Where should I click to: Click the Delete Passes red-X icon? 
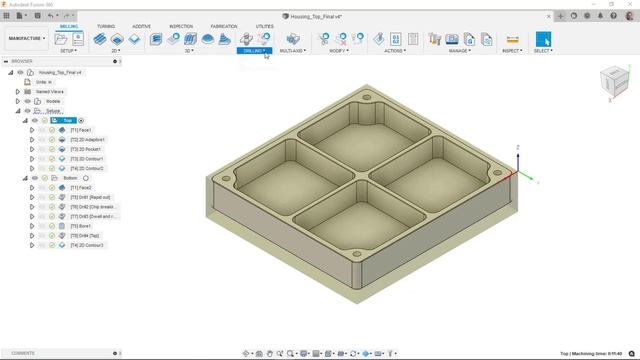coord(340,39)
